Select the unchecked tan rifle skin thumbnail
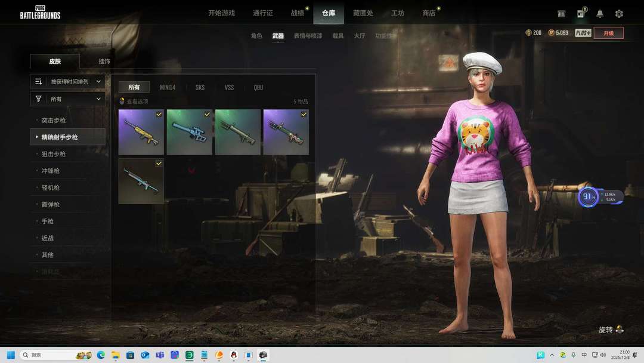644x363 pixels. click(238, 132)
